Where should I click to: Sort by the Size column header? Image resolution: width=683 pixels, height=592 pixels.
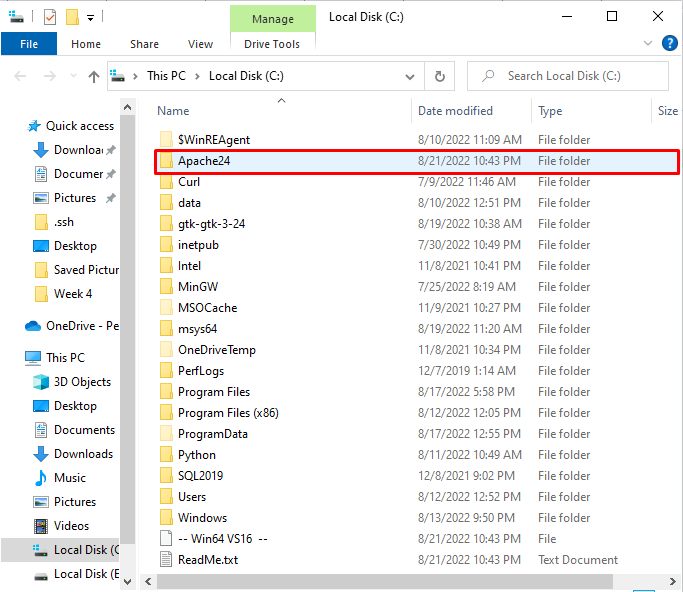tap(668, 111)
